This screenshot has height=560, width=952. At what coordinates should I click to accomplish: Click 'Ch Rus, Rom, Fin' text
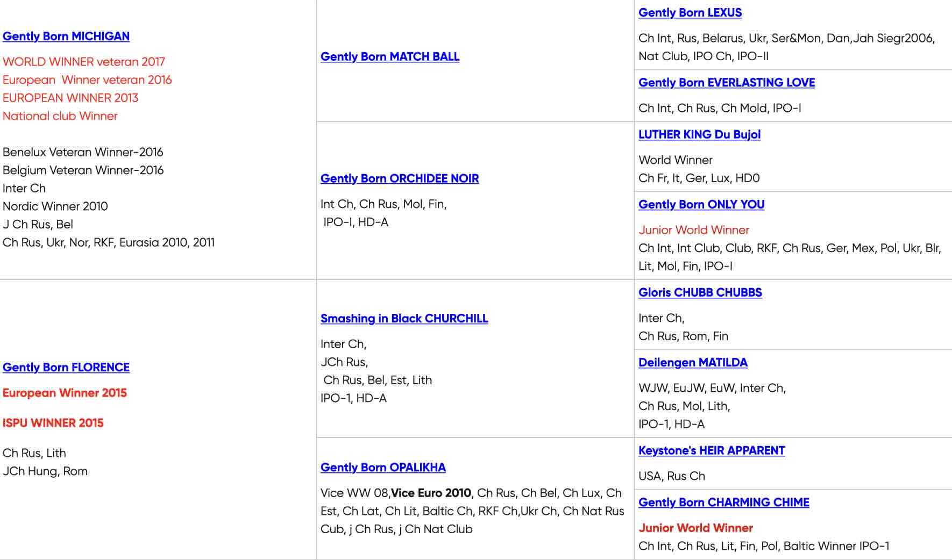683,336
